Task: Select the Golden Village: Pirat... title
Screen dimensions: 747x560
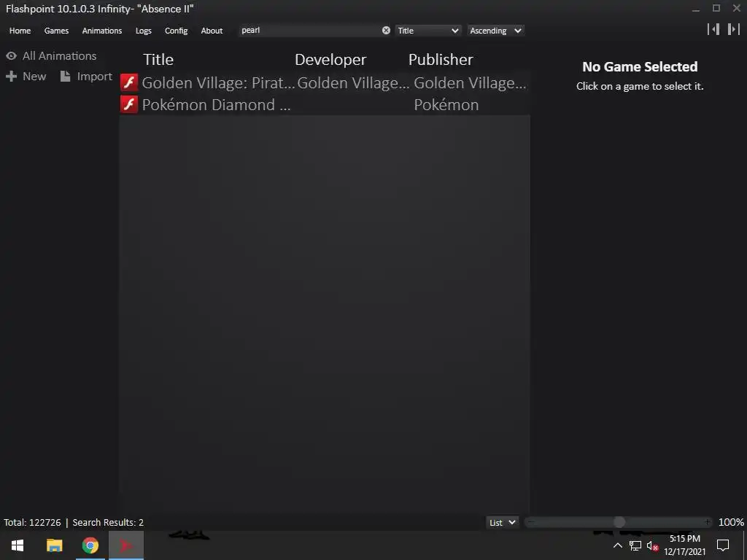Action: (x=218, y=83)
